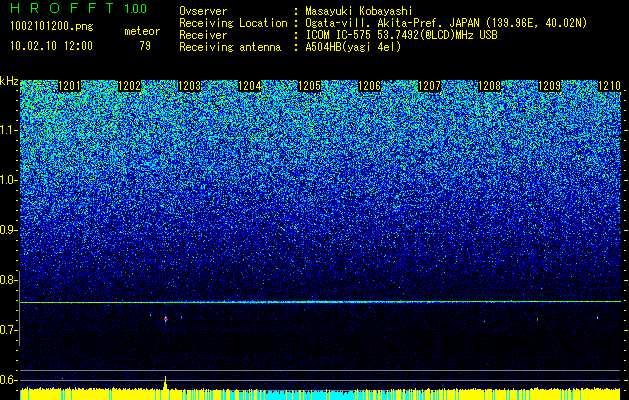
Task: Click the Receiving antenna label
Action: [230, 47]
